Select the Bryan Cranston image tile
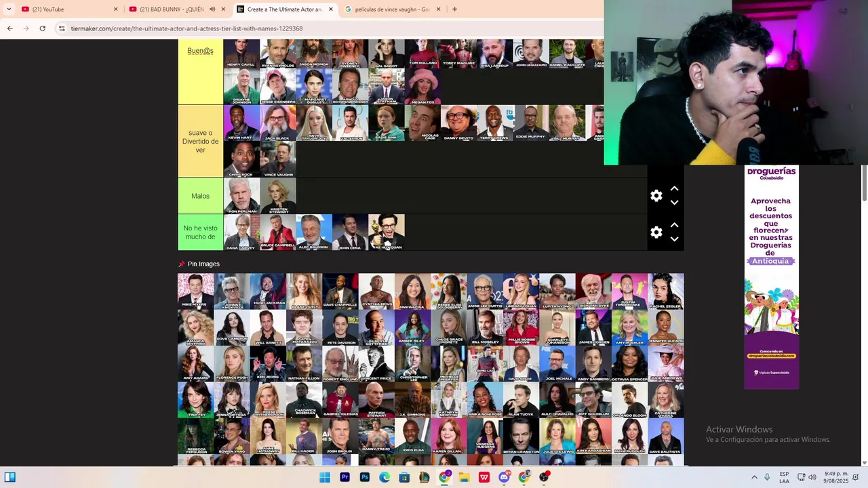This screenshot has height=488, width=868. coord(521,436)
